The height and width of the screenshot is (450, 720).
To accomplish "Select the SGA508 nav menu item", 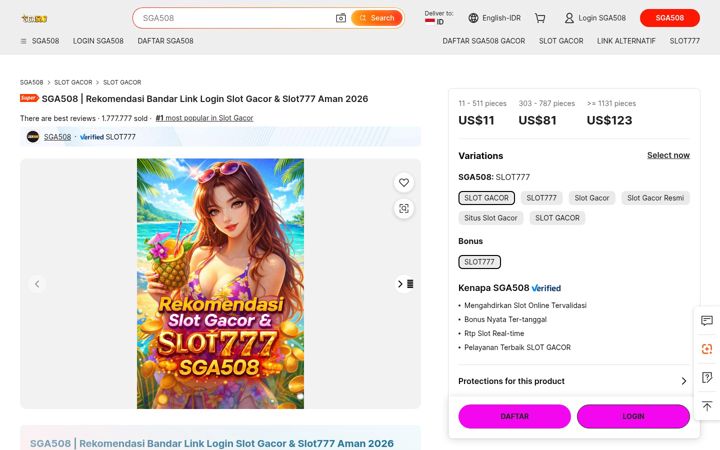I will 45,41.
